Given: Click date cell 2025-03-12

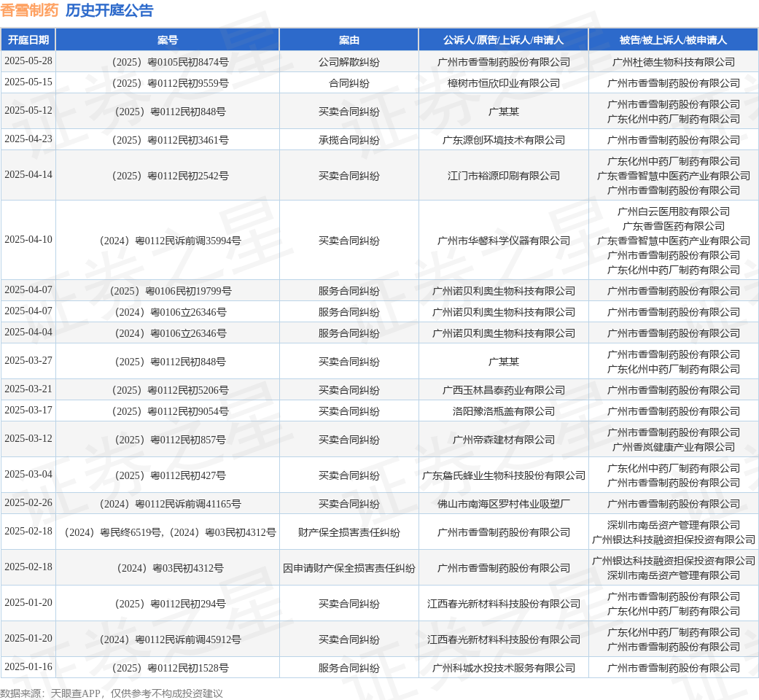Looking at the screenshot, I should pos(28,439).
